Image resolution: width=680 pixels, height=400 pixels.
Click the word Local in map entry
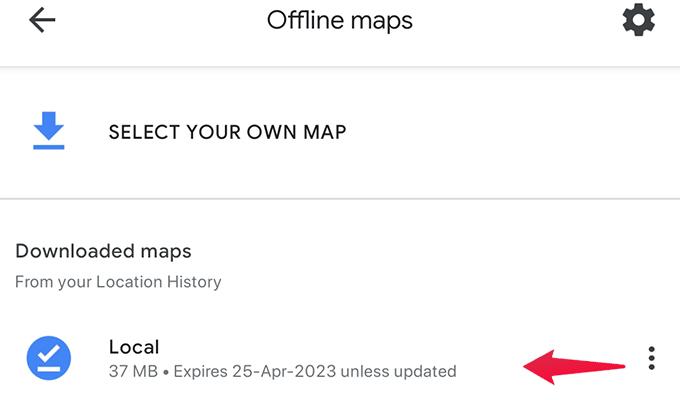(x=134, y=347)
